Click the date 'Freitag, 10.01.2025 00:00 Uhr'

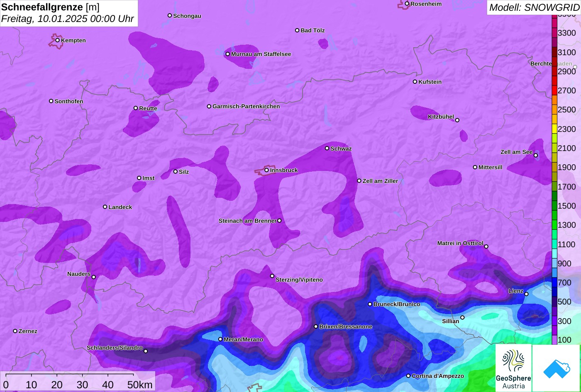(68, 19)
